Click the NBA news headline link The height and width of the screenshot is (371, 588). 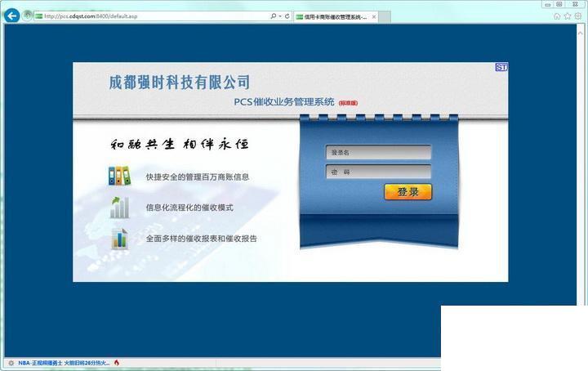coord(64,363)
